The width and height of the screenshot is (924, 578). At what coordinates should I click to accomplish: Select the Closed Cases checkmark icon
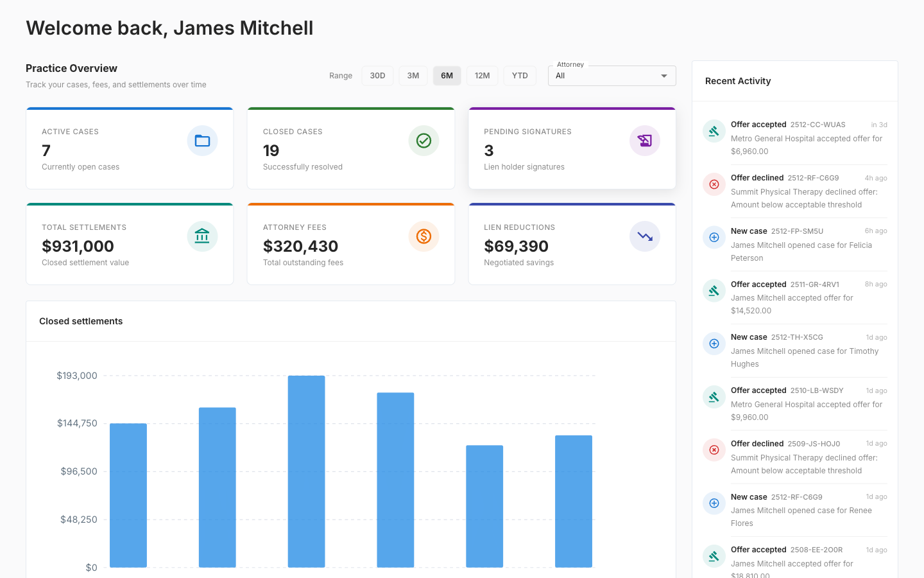click(424, 140)
